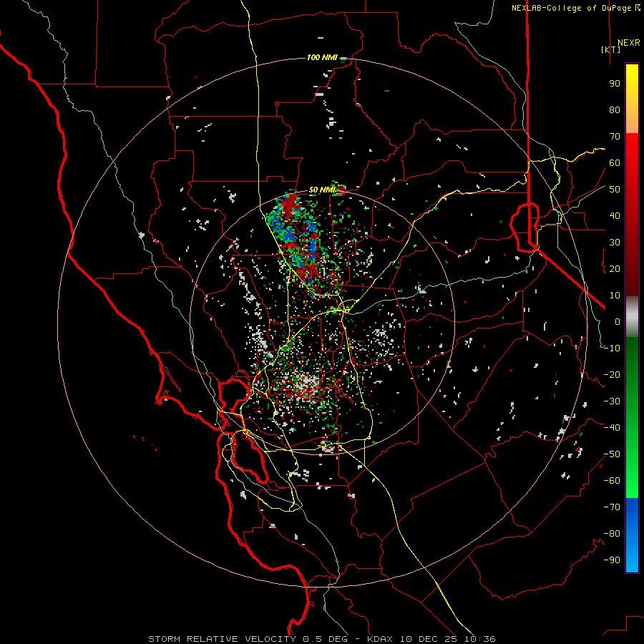Click the 20 value on velocity scale
This screenshot has height=644, width=644.
(615, 269)
